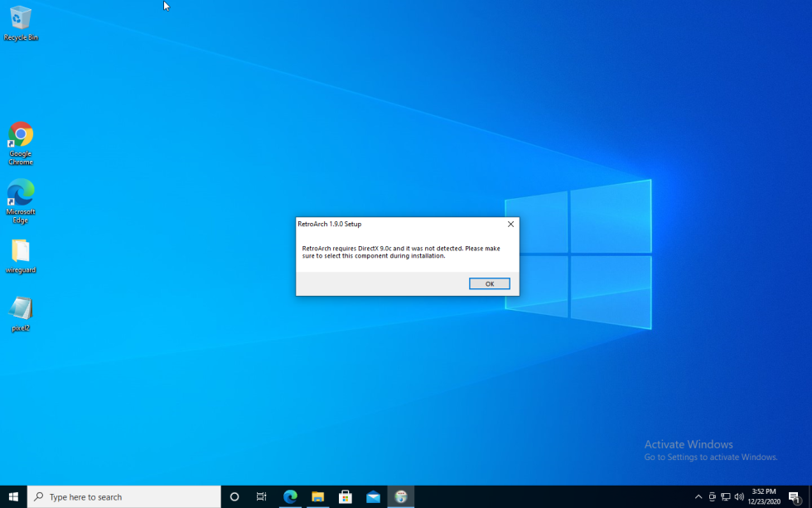Select the pixel2 file on desktop
Viewport: 812px width, 508px height.
(x=21, y=313)
